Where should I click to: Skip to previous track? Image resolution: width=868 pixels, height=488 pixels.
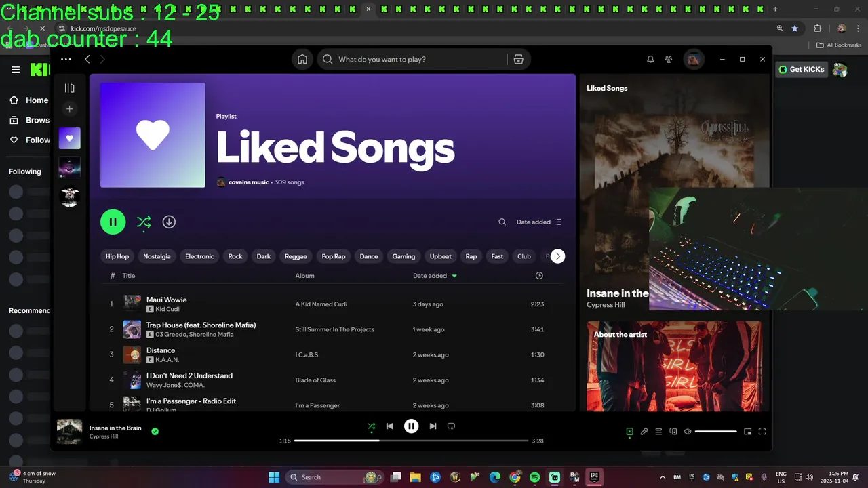[x=389, y=426]
